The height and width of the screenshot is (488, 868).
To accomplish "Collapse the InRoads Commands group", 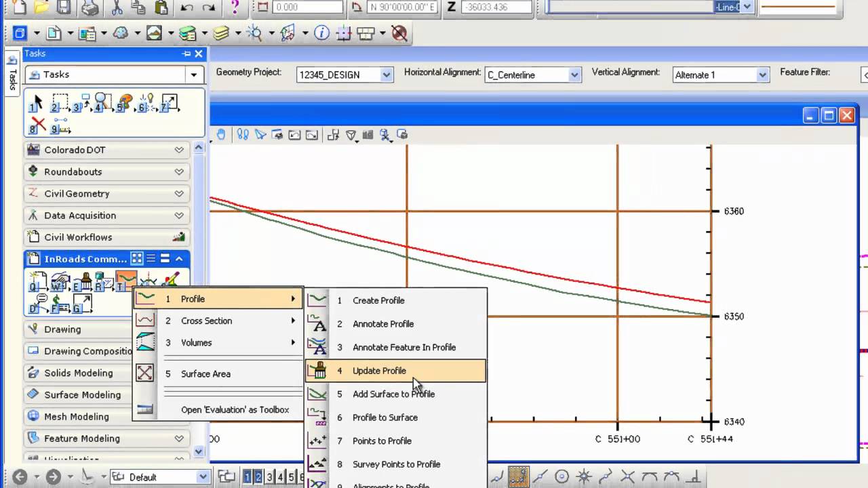I will click(x=179, y=259).
